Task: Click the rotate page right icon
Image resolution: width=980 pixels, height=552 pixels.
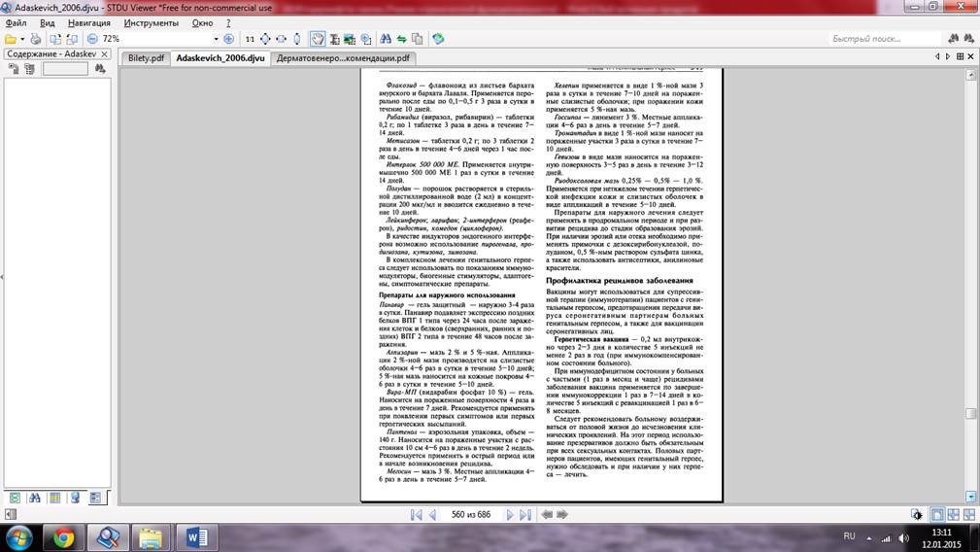Action: point(72,39)
